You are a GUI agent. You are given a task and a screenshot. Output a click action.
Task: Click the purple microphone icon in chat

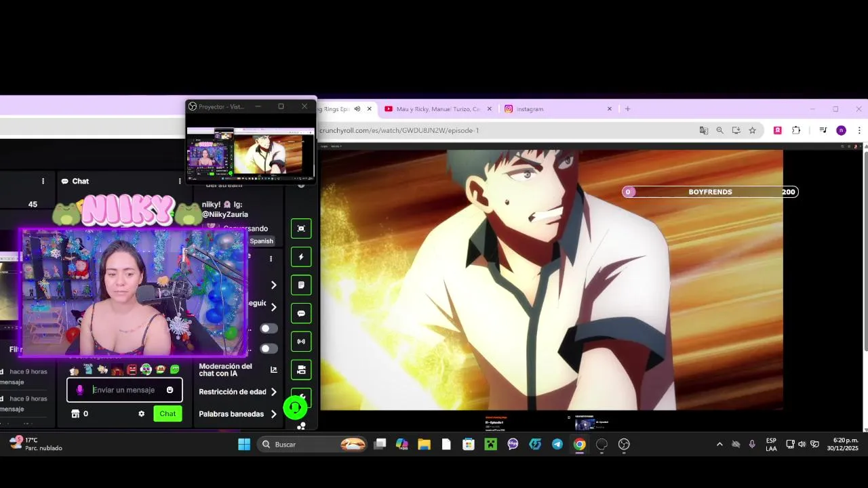(x=80, y=390)
